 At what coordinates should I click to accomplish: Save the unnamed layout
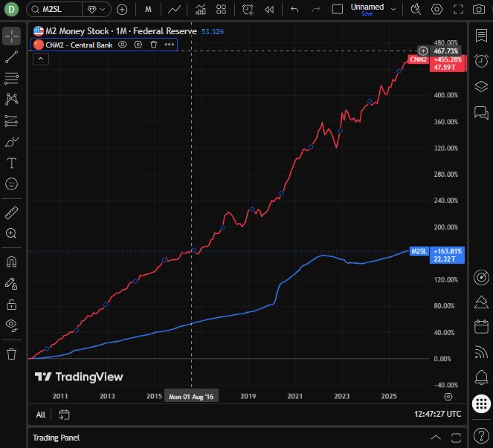tap(367, 14)
